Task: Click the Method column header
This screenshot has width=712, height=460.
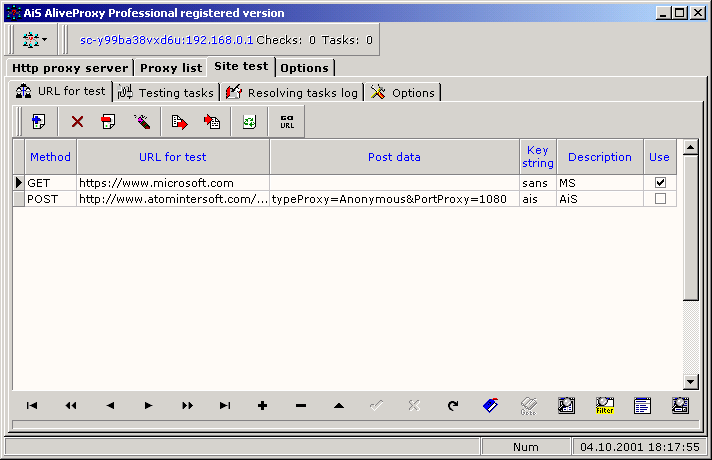Action: click(50, 157)
